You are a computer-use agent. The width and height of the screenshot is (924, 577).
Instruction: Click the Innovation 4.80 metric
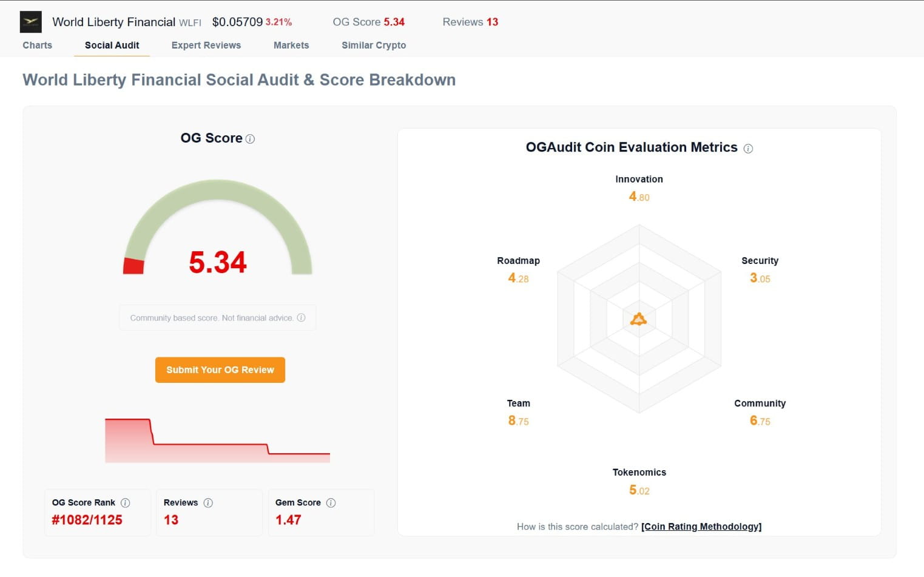pyautogui.click(x=639, y=188)
